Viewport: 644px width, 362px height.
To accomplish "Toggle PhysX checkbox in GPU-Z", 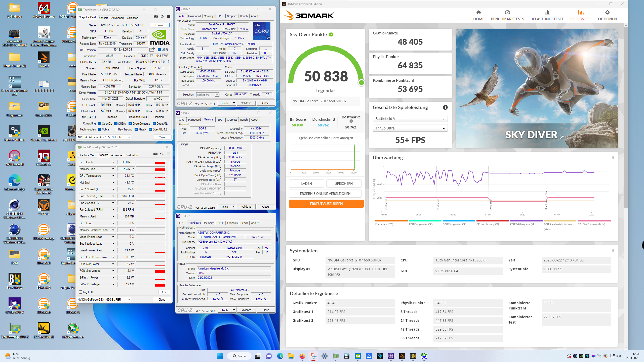I will point(136,129).
